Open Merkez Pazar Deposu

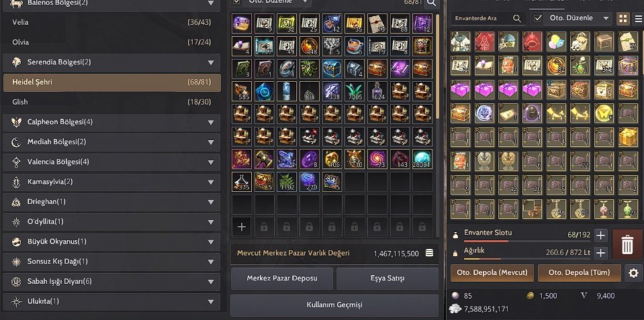click(282, 278)
